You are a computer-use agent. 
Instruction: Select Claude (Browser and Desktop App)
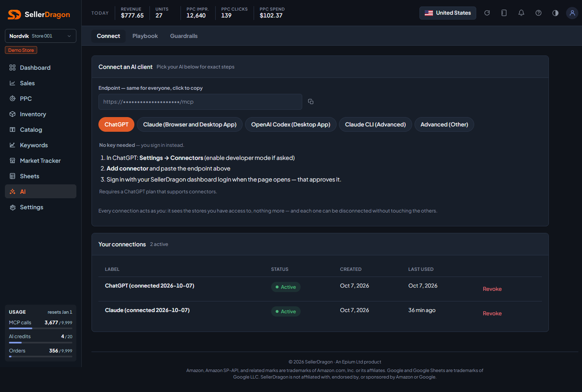(190, 124)
